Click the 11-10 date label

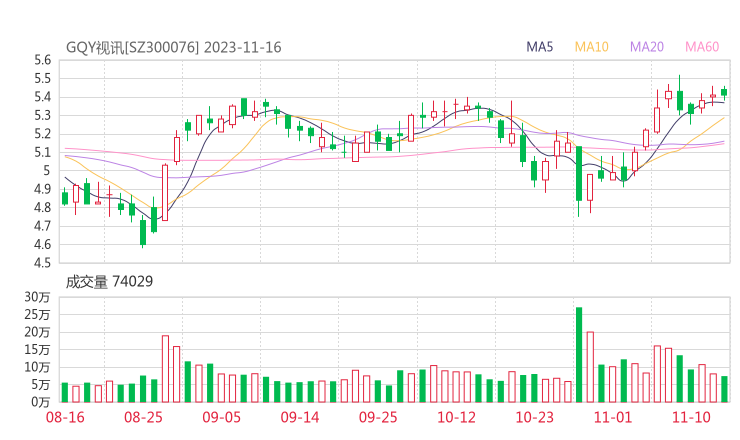[691, 417]
